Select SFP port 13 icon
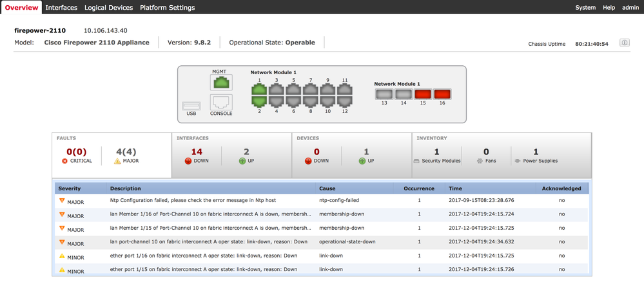 click(x=384, y=94)
